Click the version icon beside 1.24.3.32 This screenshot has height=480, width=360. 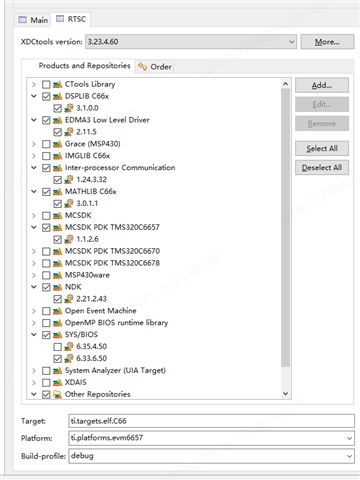[x=69, y=180]
